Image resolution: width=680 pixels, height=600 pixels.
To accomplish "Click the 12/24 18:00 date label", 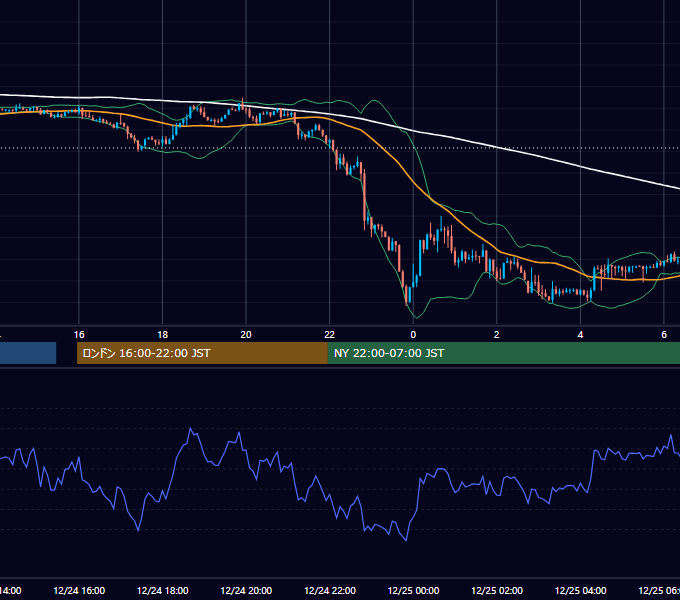I will click(x=163, y=590).
